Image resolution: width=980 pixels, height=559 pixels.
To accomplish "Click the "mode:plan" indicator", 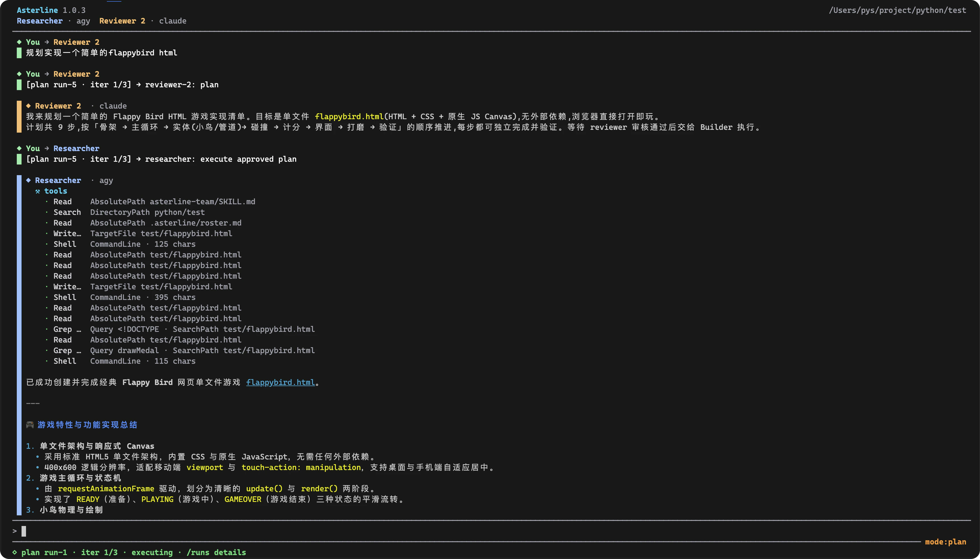I will pyautogui.click(x=946, y=542).
